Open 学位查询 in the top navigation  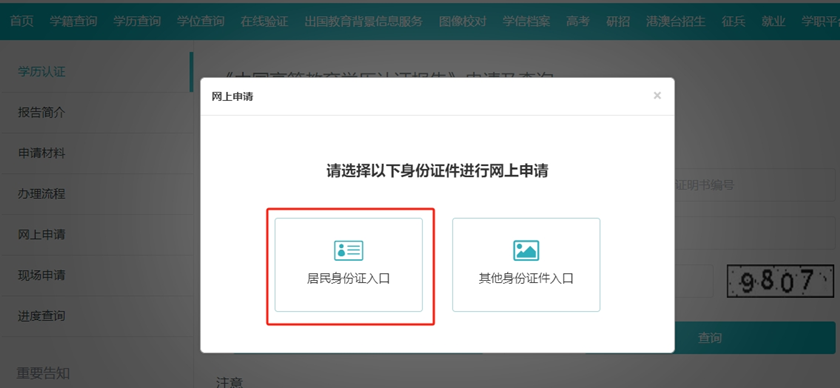pyautogui.click(x=201, y=21)
